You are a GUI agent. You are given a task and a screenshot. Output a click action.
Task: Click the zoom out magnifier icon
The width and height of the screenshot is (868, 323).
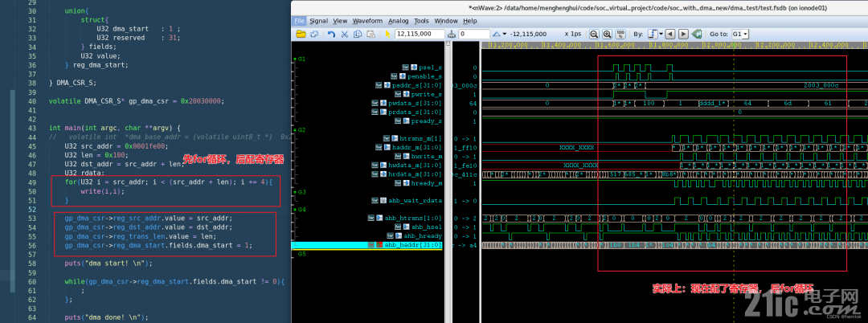593,35
